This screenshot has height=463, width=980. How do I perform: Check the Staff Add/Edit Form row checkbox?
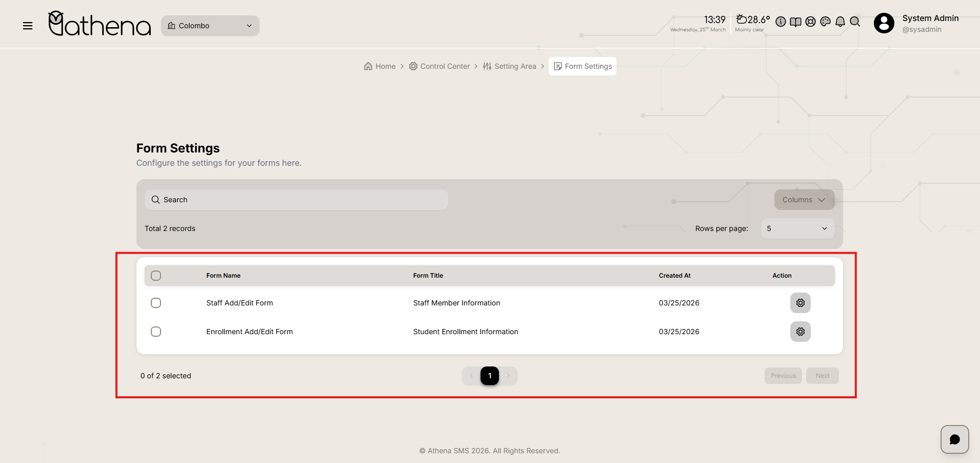click(x=156, y=303)
